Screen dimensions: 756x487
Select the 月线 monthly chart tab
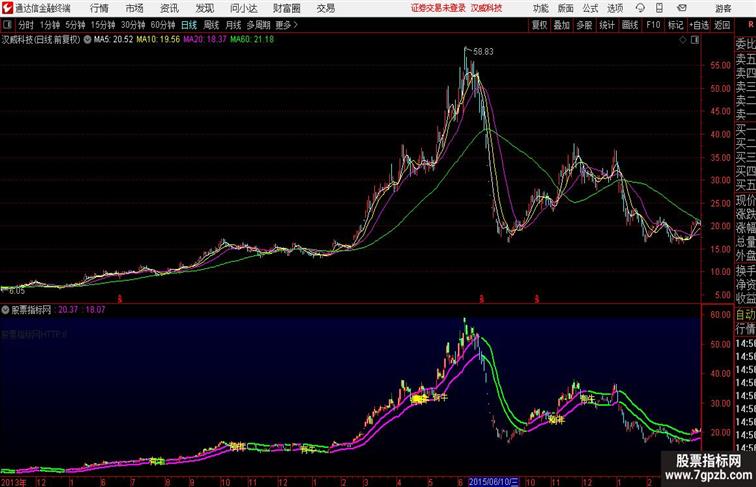coord(233,25)
